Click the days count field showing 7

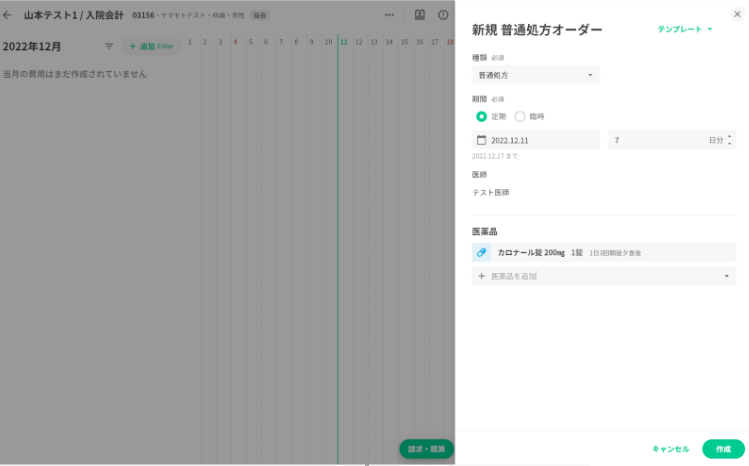pyautogui.click(x=672, y=140)
